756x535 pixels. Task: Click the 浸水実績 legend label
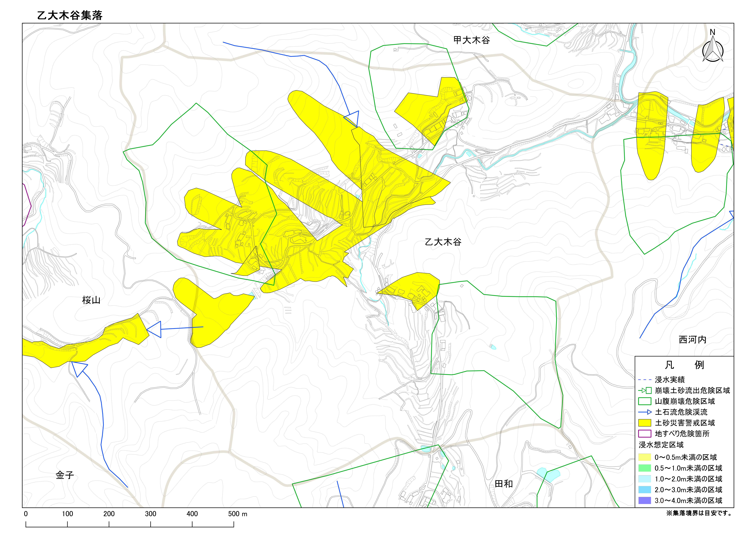click(x=670, y=380)
